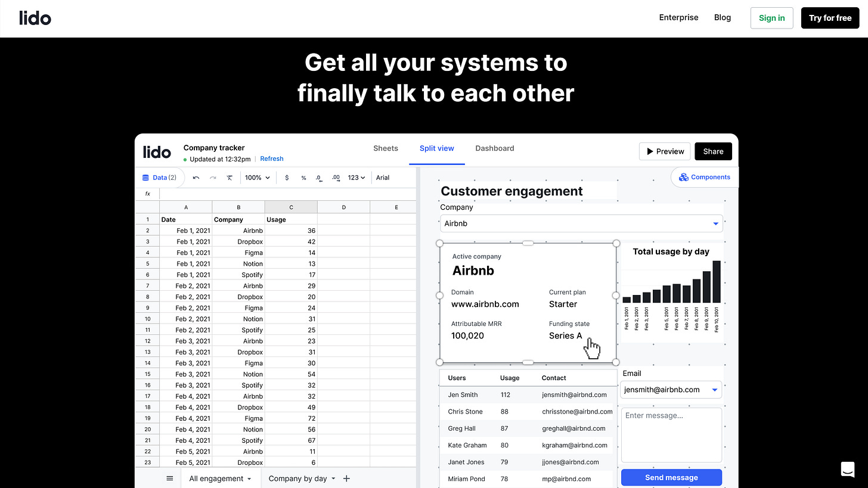The image size is (868, 488).
Task: Click the Date header cell
Action: click(186, 219)
